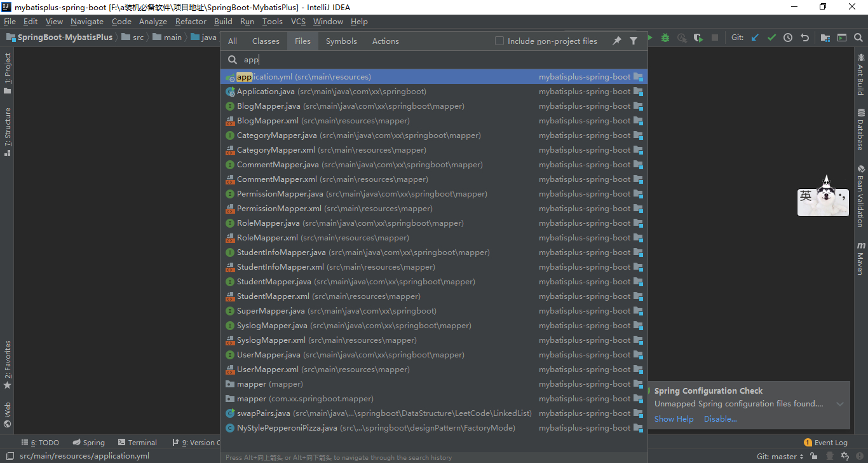
Task: Select swapPairs.java search result
Action: pos(434,413)
